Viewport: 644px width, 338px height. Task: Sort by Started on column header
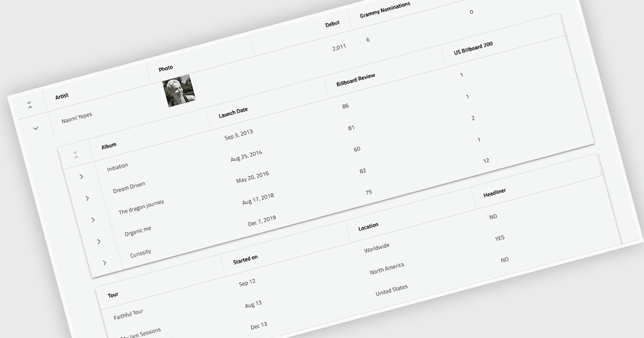245,260
